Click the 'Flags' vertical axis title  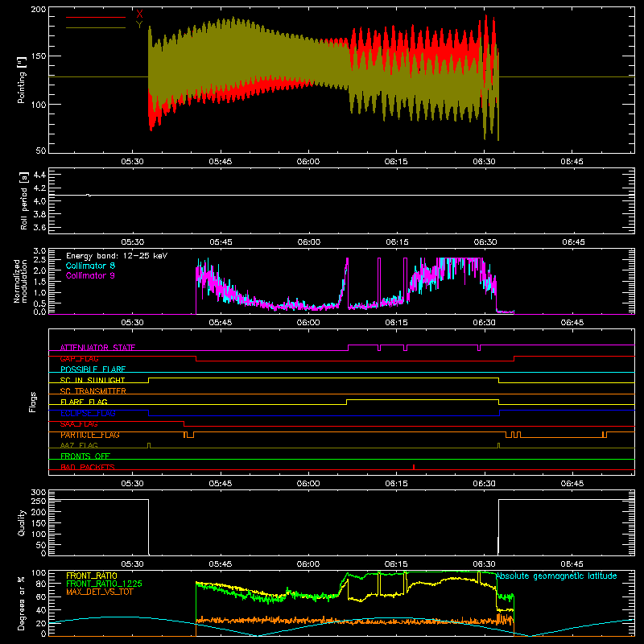coord(33,402)
